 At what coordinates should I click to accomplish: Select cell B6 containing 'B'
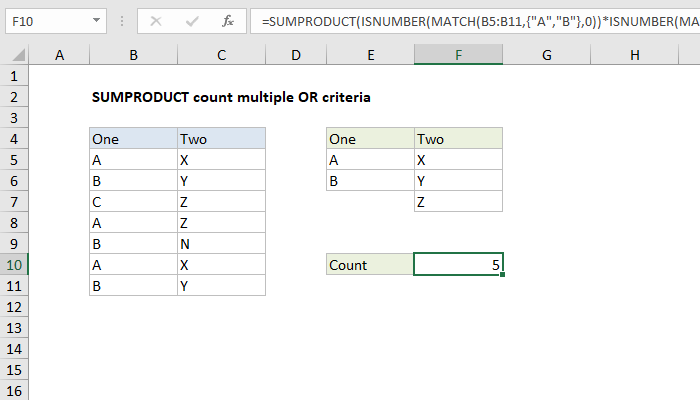pyautogui.click(x=133, y=181)
